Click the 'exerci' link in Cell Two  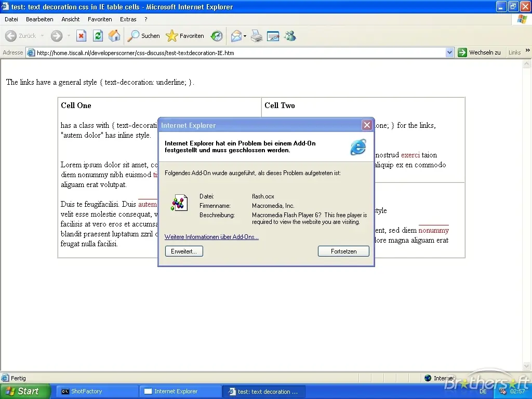(x=410, y=155)
